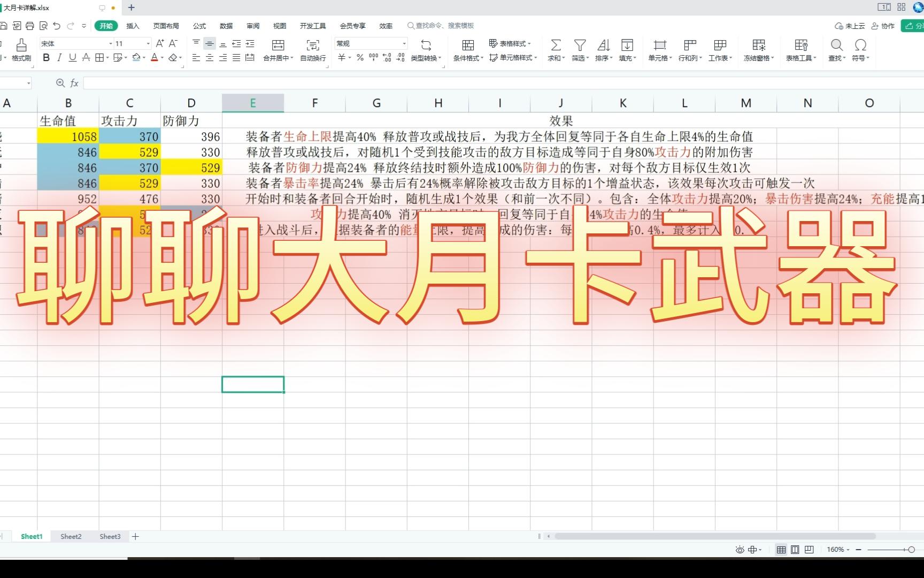924x578 pixels.
Task: Decrease font size with A- icon
Action: point(173,43)
